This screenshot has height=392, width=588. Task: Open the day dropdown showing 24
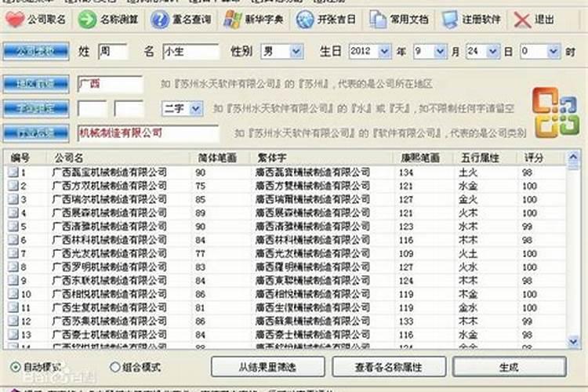pos(483,51)
